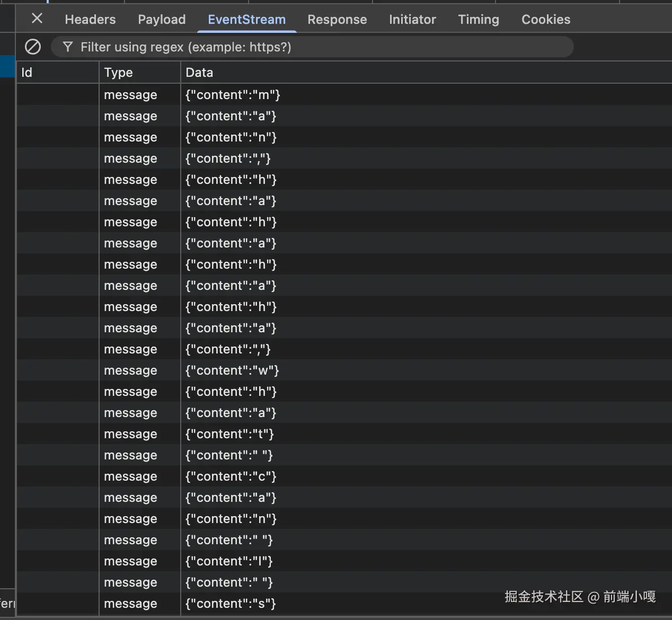The height and width of the screenshot is (620, 672).
Task: Click the Data column header
Action: pyautogui.click(x=426, y=73)
